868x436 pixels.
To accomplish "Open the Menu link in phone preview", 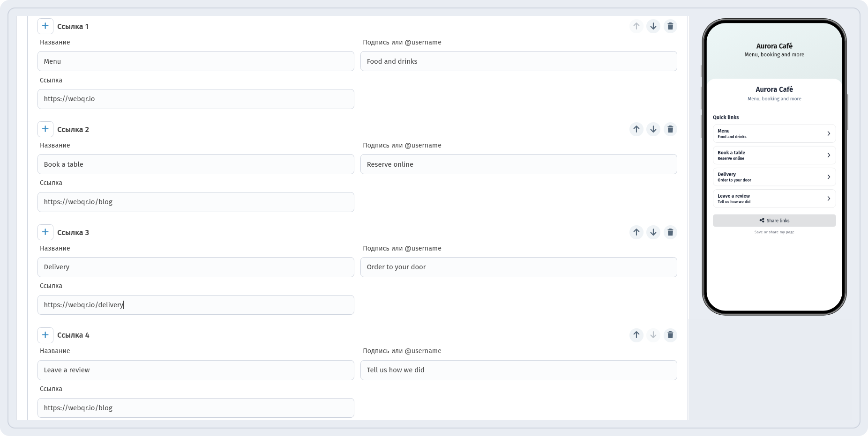I will [774, 133].
